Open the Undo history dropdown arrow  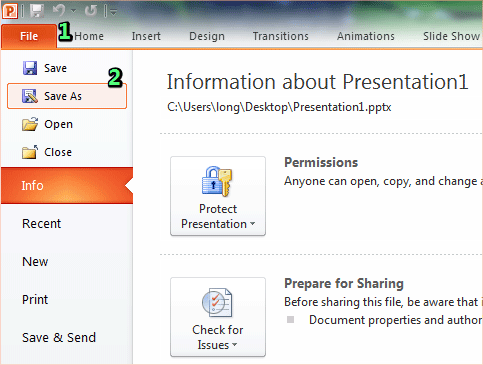point(74,11)
